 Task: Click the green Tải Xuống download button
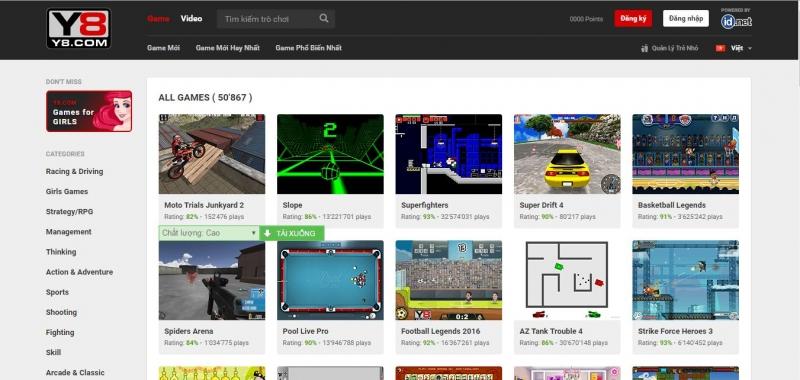click(292, 233)
